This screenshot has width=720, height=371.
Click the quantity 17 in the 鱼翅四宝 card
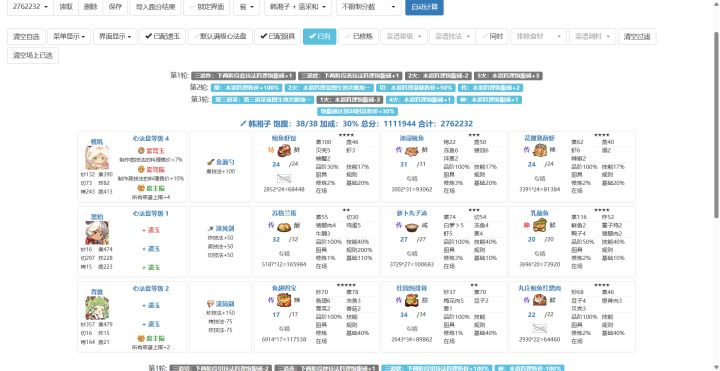276,315
